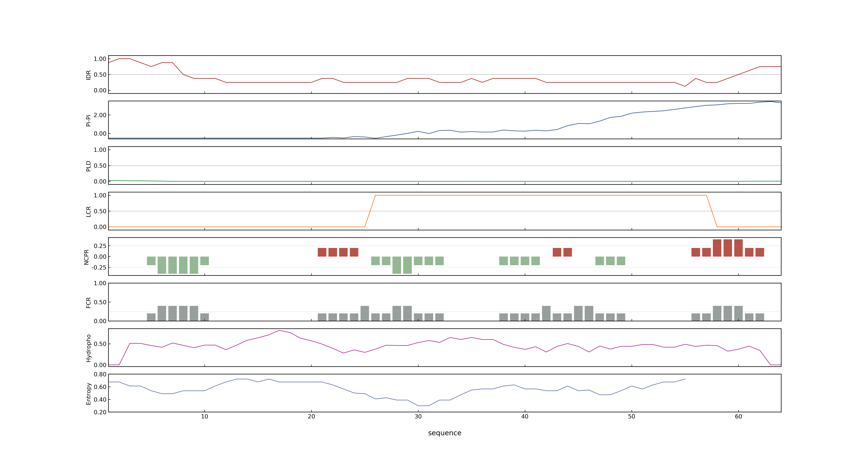Click the -0.25 tick on NCPR axis

pos(99,268)
